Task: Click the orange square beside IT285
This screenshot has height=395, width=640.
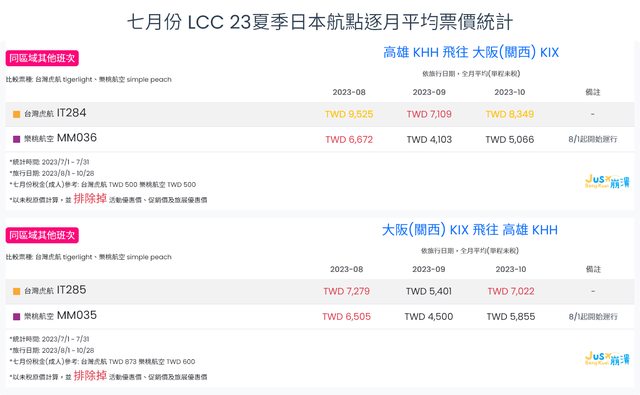Action: click(x=16, y=291)
